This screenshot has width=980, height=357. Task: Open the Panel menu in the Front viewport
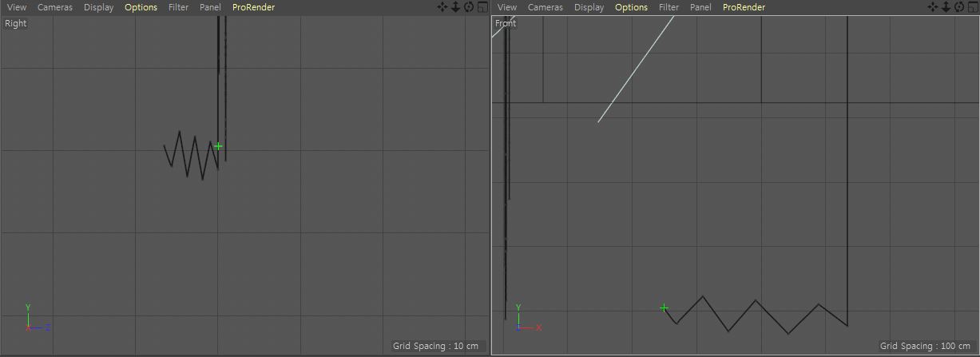click(x=701, y=7)
